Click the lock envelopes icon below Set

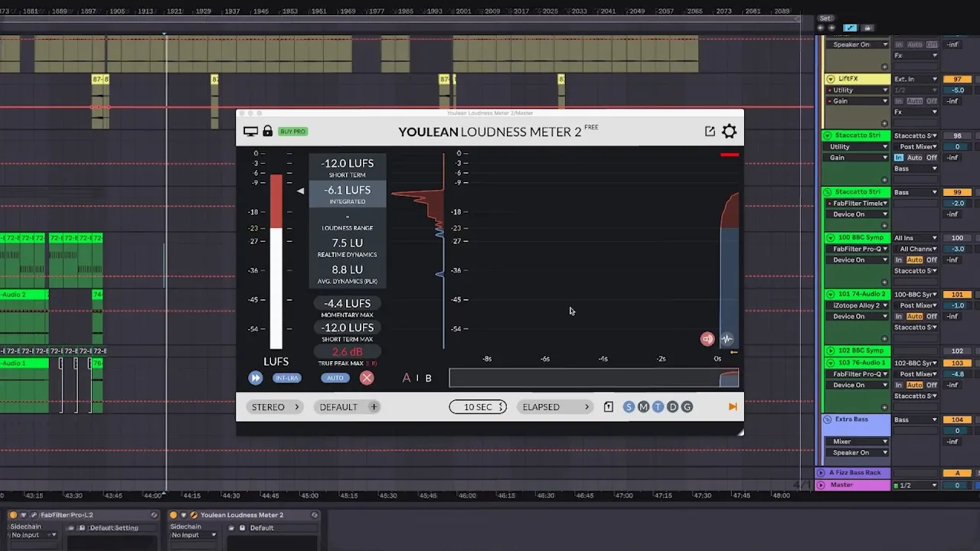click(x=867, y=28)
